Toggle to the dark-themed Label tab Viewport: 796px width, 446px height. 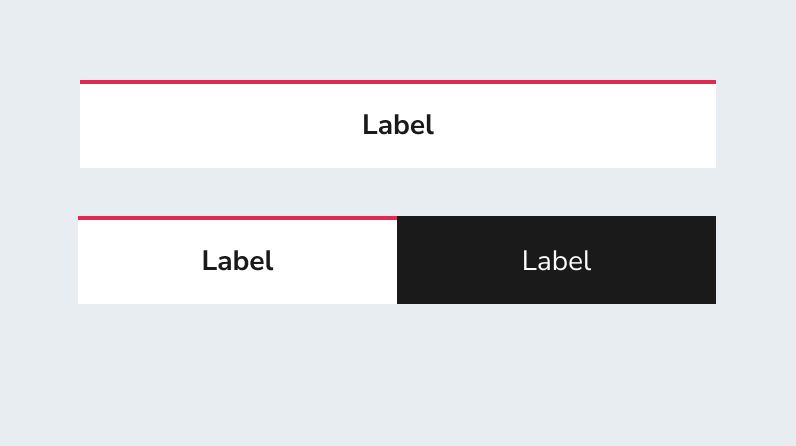coord(556,260)
